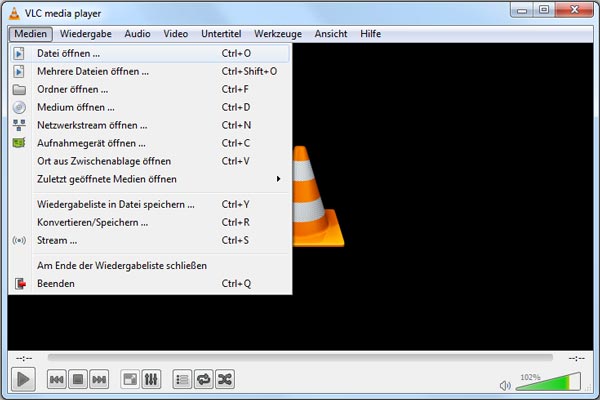The height and width of the screenshot is (400, 600).
Task: Click the previous track button
Action: pos(57,379)
